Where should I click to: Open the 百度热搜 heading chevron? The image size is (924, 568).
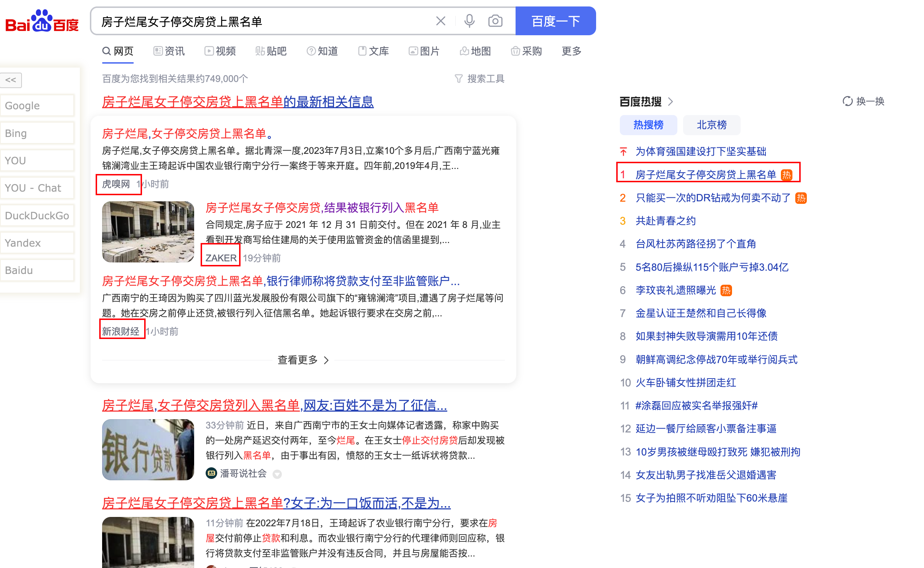(671, 101)
